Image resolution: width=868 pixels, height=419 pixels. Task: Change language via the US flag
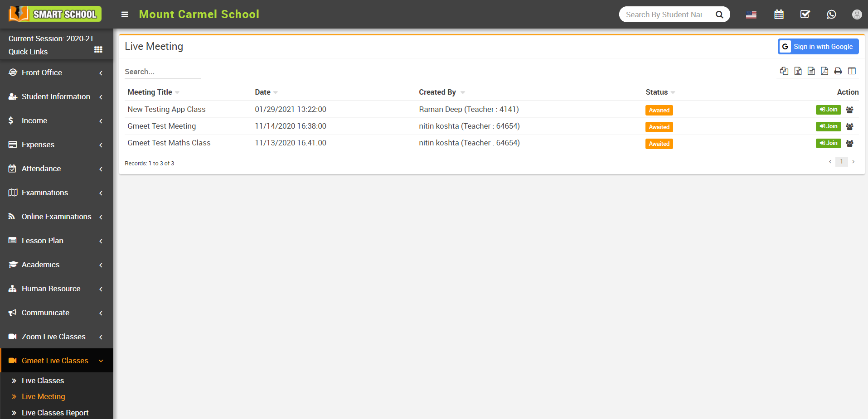coord(751,14)
